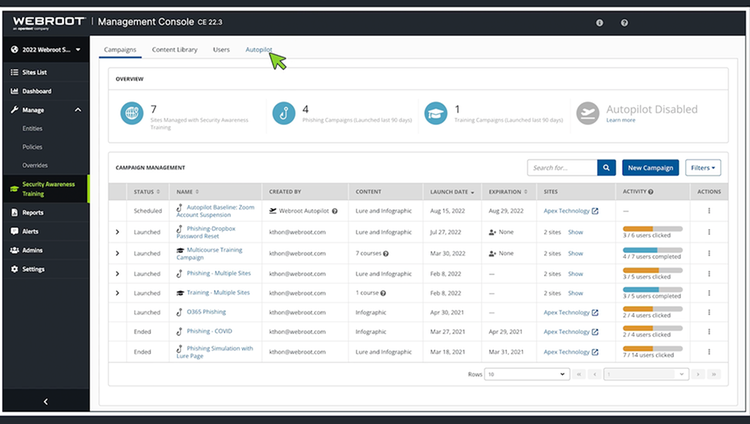Expand the Phishing Dropbox Password Reset row

click(117, 232)
